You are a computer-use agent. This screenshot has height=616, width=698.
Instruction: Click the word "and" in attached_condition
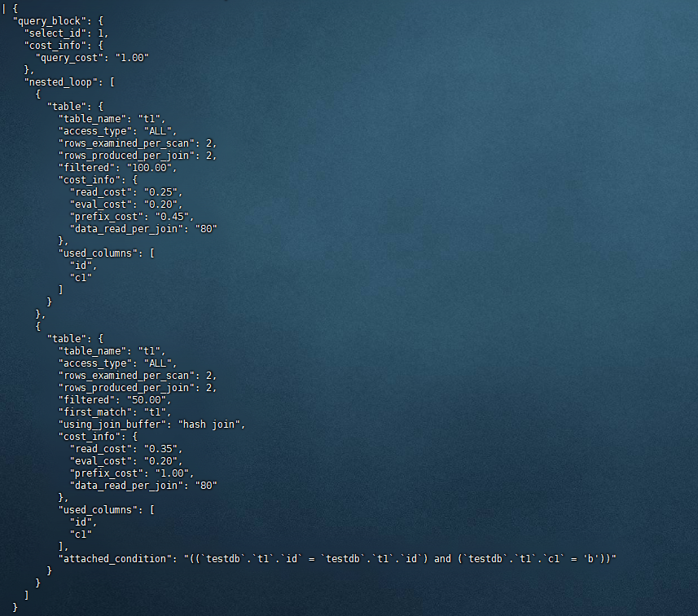[x=442, y=558]
